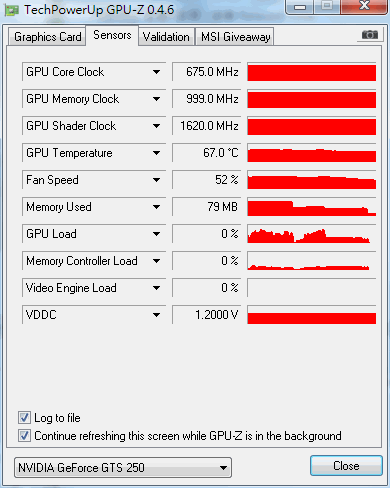390x488 pixels.
Task: Disable continue refreshing in background checkbox
Action: pyautogui.click(x=24, y=436)
